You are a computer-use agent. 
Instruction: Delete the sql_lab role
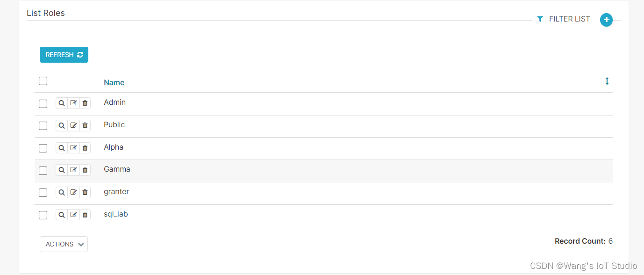coord(85,215)
